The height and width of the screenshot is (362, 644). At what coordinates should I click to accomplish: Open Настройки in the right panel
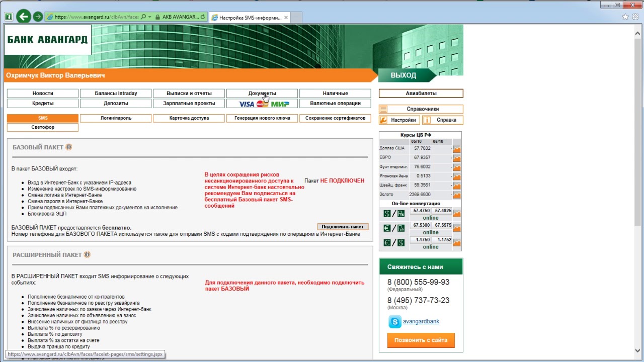pyautogui.click(x=399, y=120)
